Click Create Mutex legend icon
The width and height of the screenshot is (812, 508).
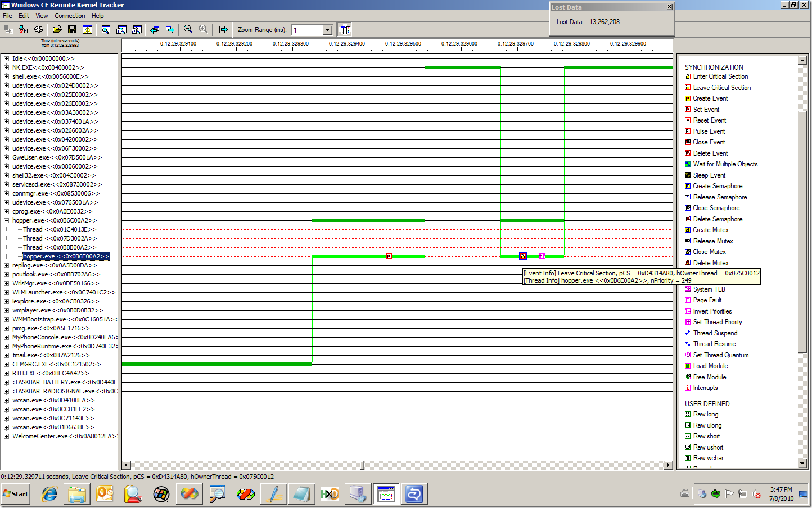688,230
